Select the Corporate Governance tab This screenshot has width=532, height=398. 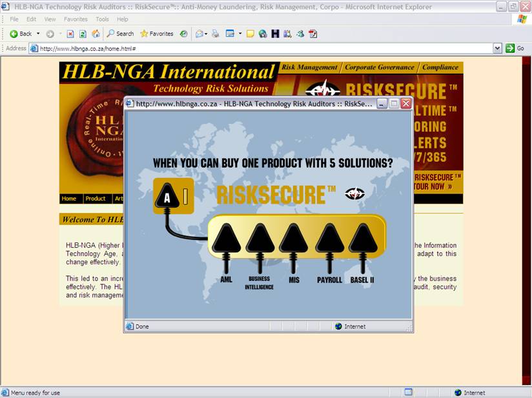tap(380, 67)
